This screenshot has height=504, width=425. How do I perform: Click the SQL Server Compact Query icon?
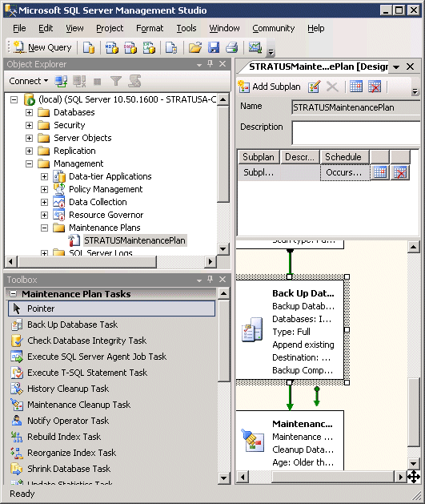click(171, 47)
